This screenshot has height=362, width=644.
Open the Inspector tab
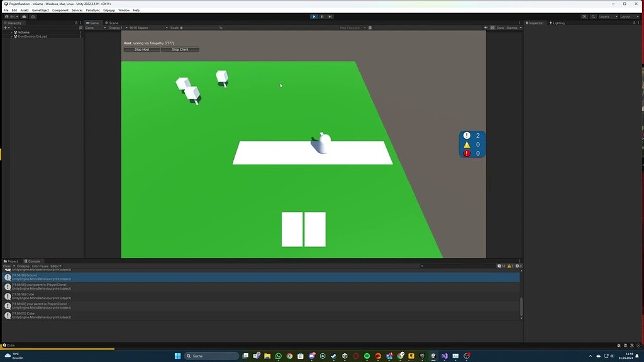[535, 23]
